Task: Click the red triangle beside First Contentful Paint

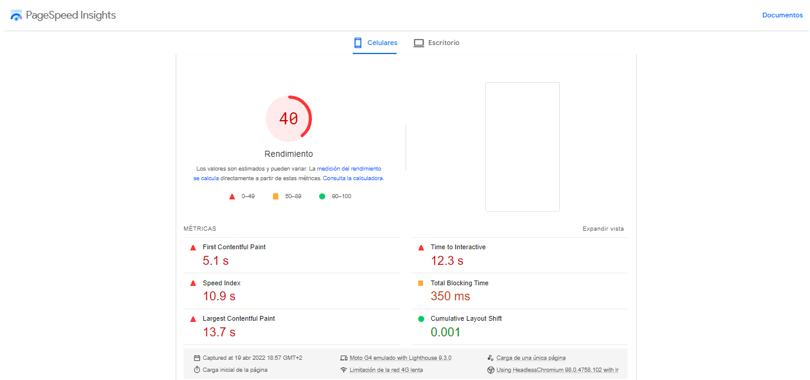Action: 193,248
